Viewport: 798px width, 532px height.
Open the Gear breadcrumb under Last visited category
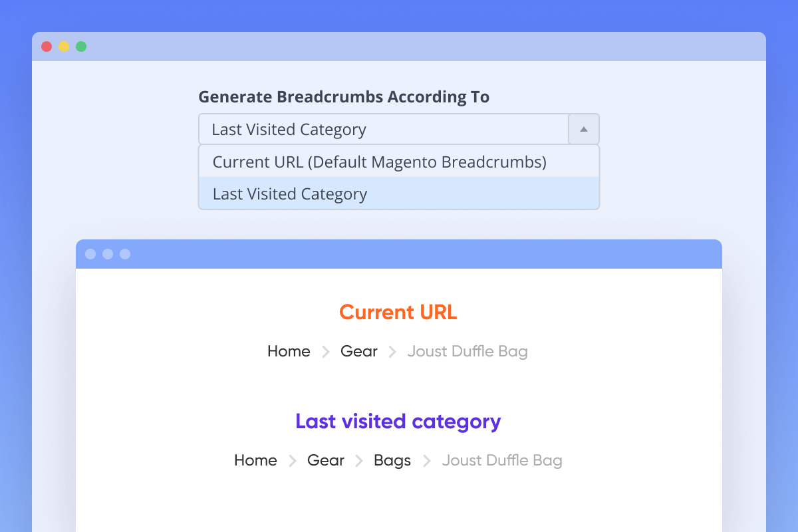pyautogui.click(x=325, y=460)
